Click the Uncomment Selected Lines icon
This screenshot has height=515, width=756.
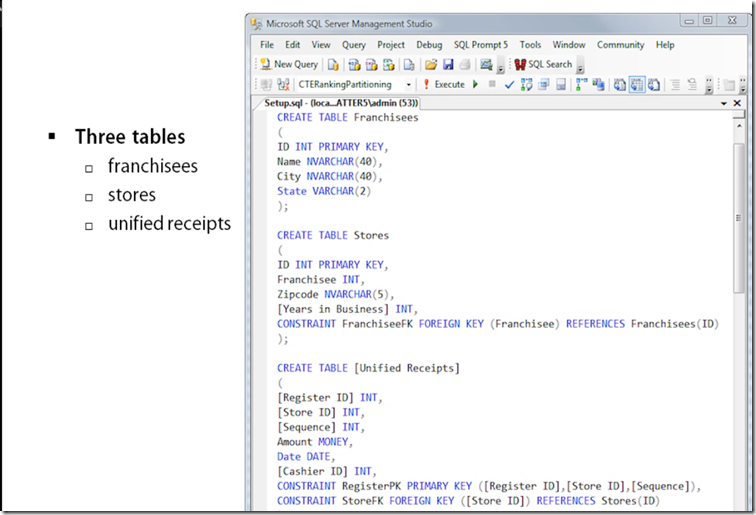click(692, 85)
